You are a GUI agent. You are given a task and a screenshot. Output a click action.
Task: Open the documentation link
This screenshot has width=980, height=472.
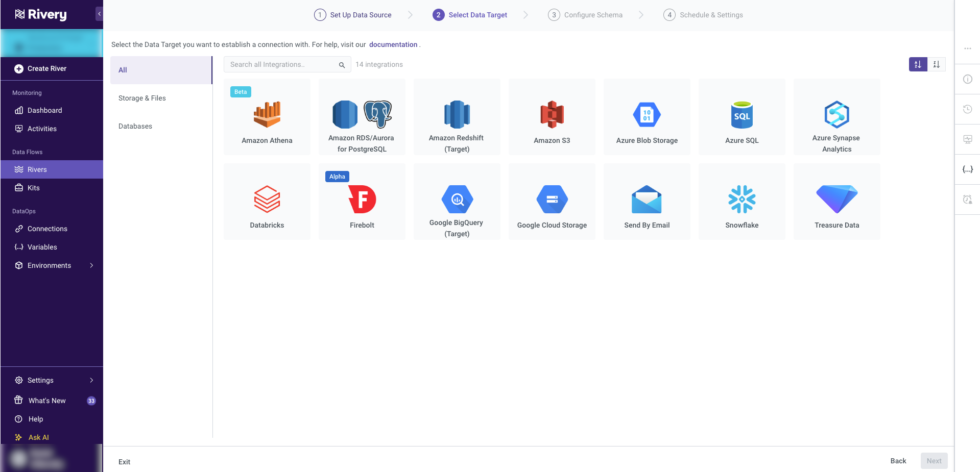pyautogui.click(x=393, y=44)
